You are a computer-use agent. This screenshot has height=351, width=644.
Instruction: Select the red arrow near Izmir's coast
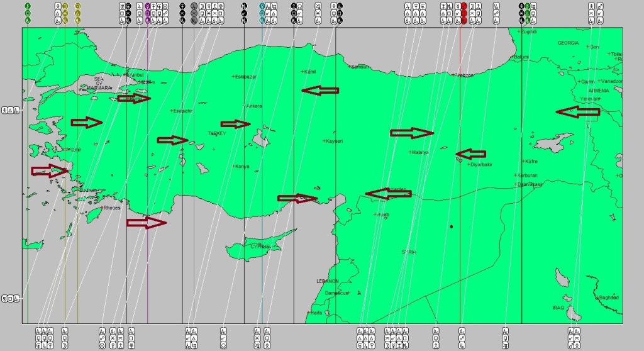pos(50,170)
